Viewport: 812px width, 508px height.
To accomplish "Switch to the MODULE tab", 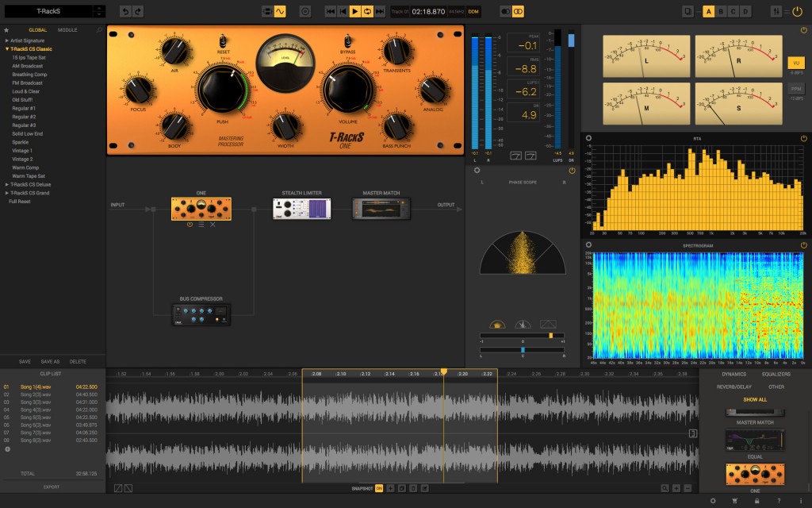I will pos(67,29).
